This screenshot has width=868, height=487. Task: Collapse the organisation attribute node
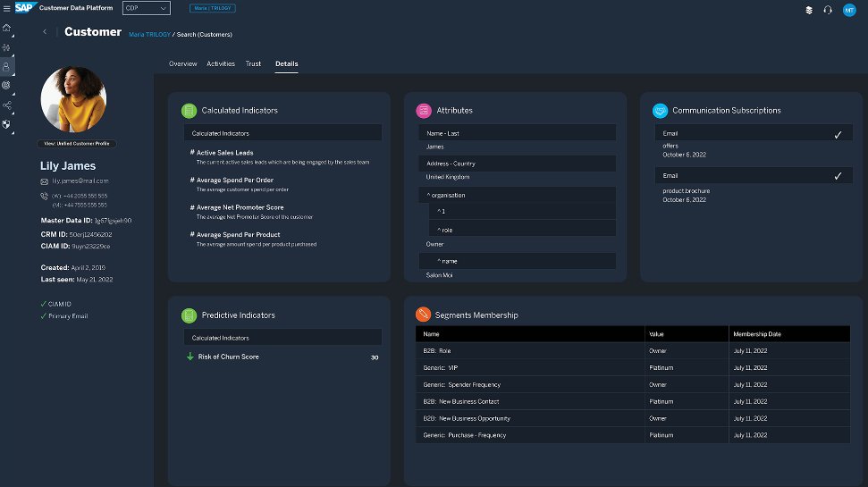[x=429, y=195]
